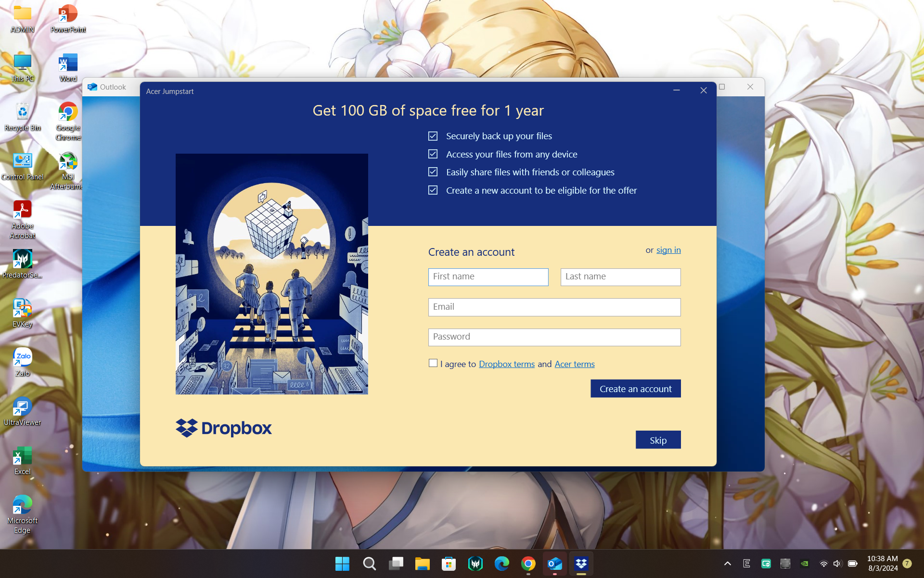The width and height of the screenshot is (924, 578).
Task: Switch to Chrome in taskbar
Action: point(528,564)
